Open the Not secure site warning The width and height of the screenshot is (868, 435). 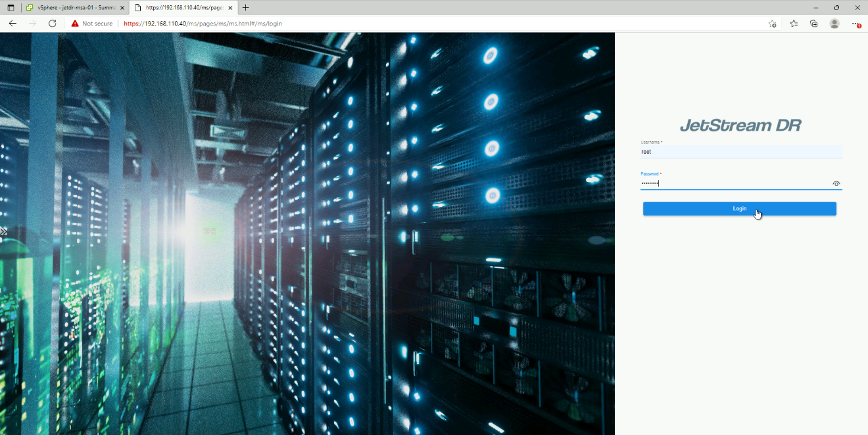[x=91, y=24]
